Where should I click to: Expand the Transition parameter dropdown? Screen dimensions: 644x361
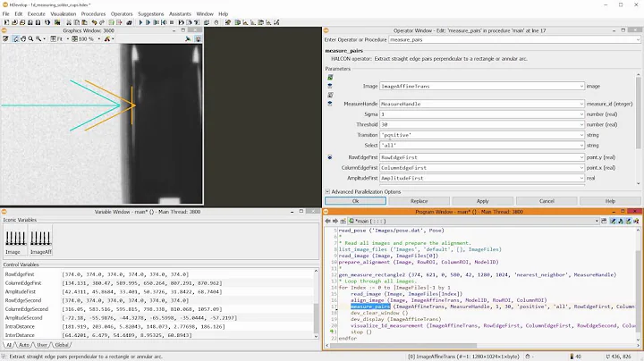581,135
